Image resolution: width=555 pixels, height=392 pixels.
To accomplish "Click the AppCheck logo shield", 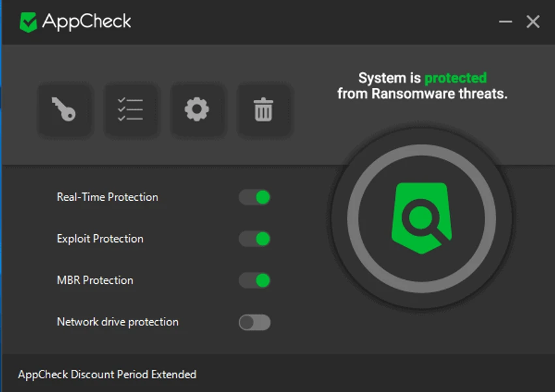I will click(x=28, y=22).
